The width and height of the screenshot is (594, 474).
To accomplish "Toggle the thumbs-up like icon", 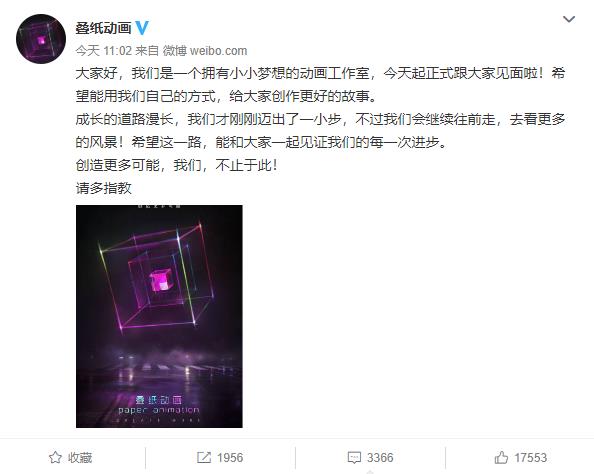I will (501, 458).
